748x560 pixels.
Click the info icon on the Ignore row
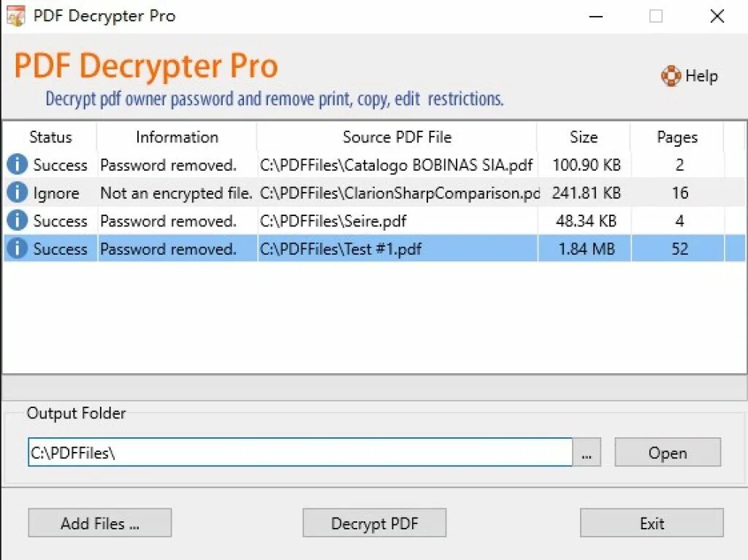[17, 193]
